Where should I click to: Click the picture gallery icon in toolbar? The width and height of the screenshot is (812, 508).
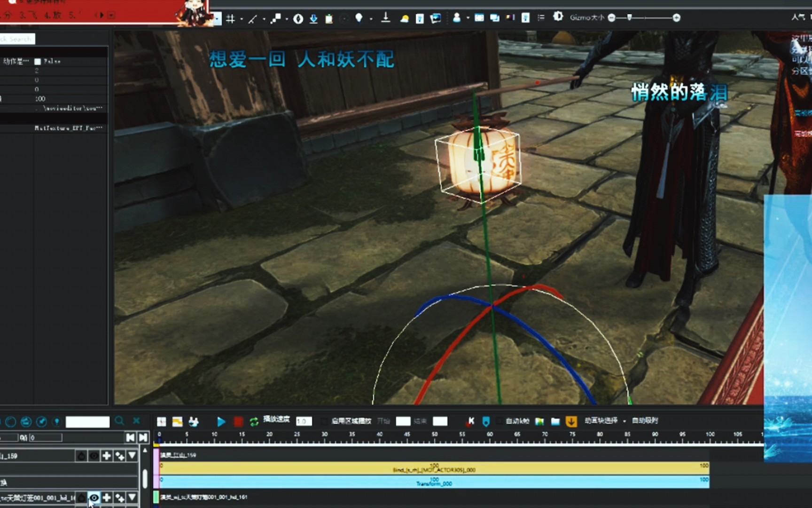(436, 18)
